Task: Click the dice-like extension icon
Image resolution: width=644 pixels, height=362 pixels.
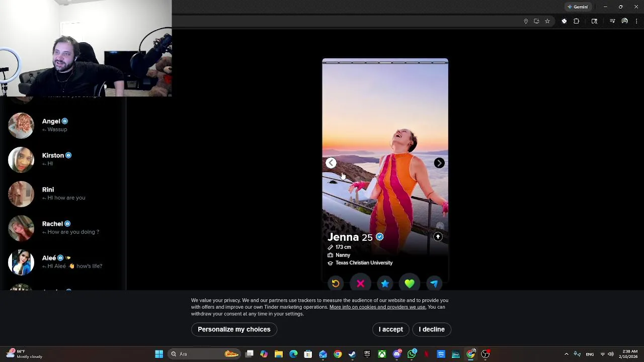Action: coord(564,21)
